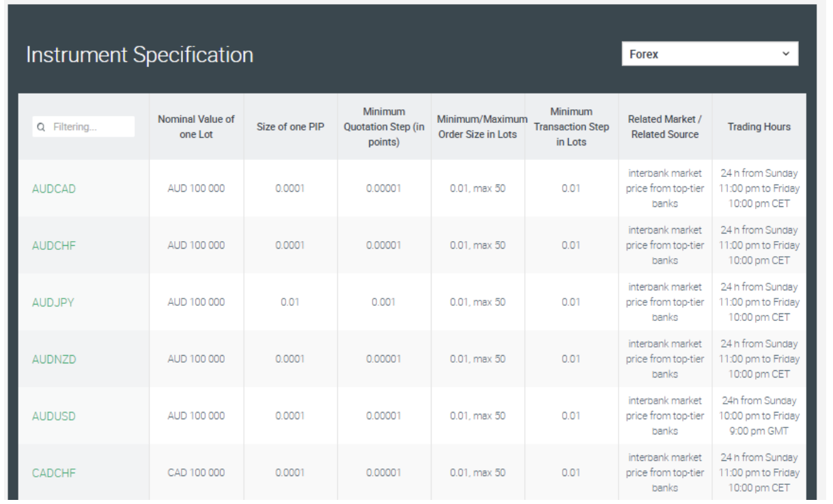Click the Minimum Quotation Step column header
This screenshot has width=833, height=504.
click(x=384, y=127)
